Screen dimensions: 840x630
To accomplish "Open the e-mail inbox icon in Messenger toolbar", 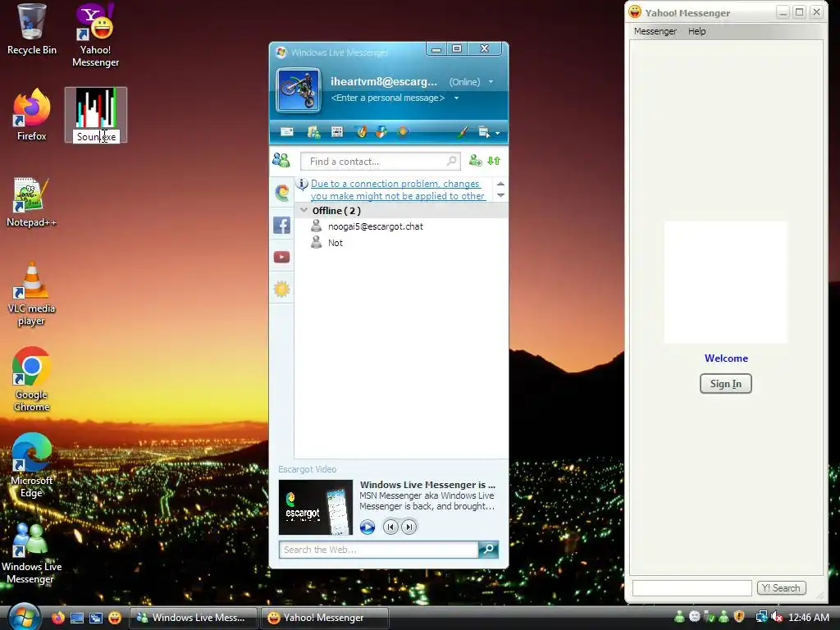I will tap(287, 132).
